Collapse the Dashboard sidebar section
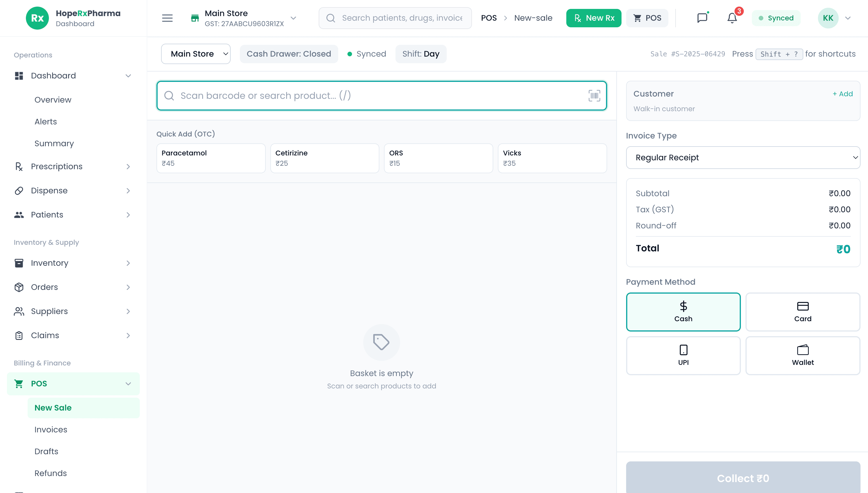The height and width of the screenshot is (493, 868). pyautogui.click(x=128, y=76)
